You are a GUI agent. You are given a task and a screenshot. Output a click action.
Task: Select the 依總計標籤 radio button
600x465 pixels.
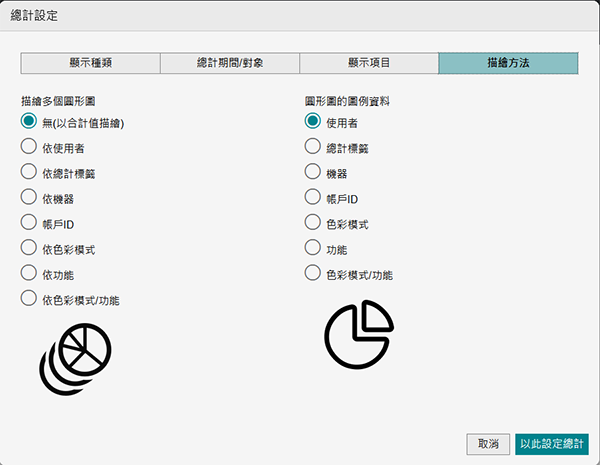tap(29, 173)
